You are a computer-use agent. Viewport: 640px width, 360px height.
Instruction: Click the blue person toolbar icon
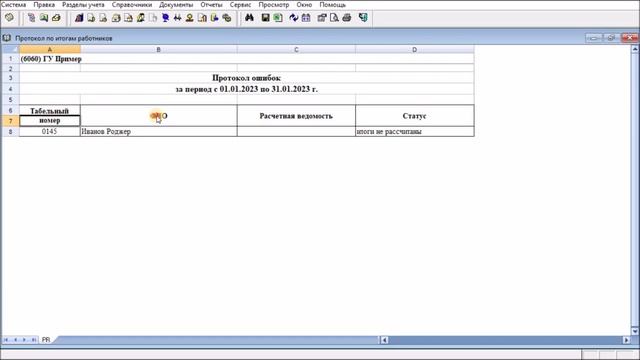[165, 18]
